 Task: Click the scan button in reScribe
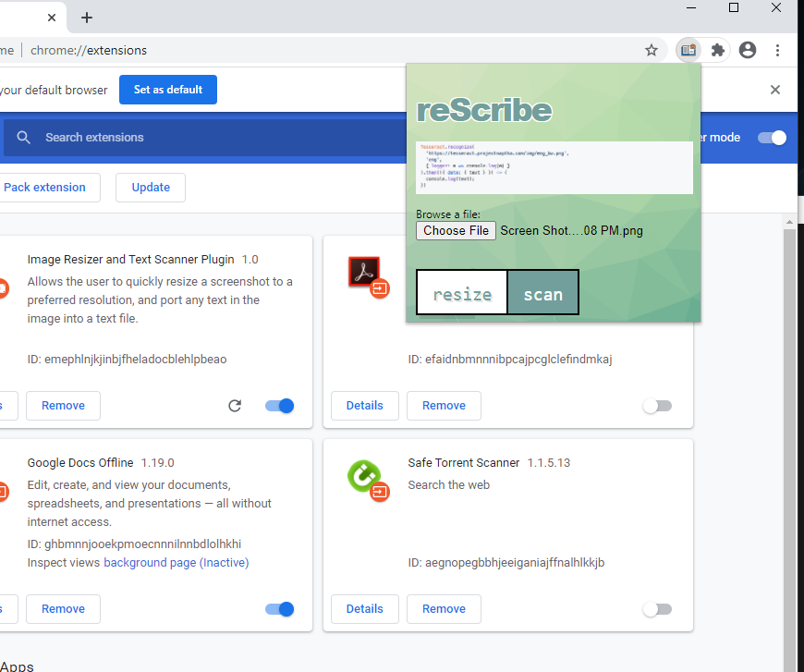pyautogui.click(x=543, y=292)
